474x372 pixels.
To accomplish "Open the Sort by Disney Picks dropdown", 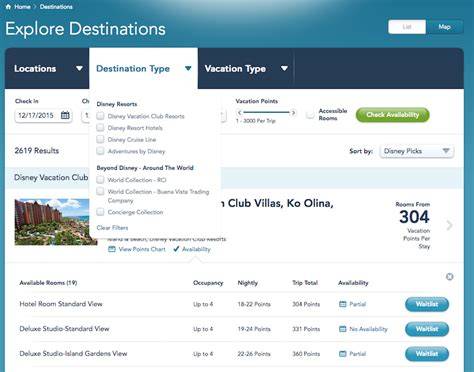I will [x=417, y=151].
